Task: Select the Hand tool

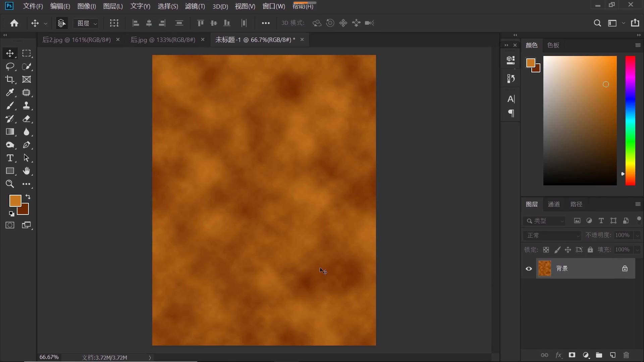Action: [26, 171]
